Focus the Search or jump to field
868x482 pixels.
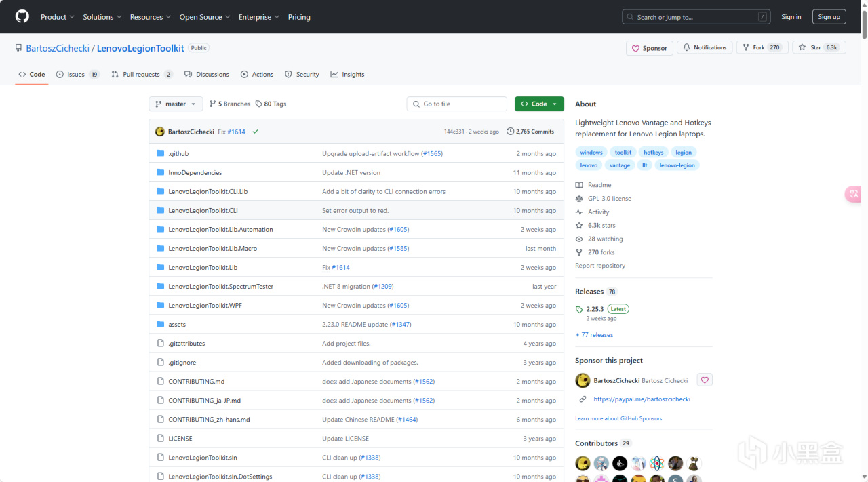(696, 17)
